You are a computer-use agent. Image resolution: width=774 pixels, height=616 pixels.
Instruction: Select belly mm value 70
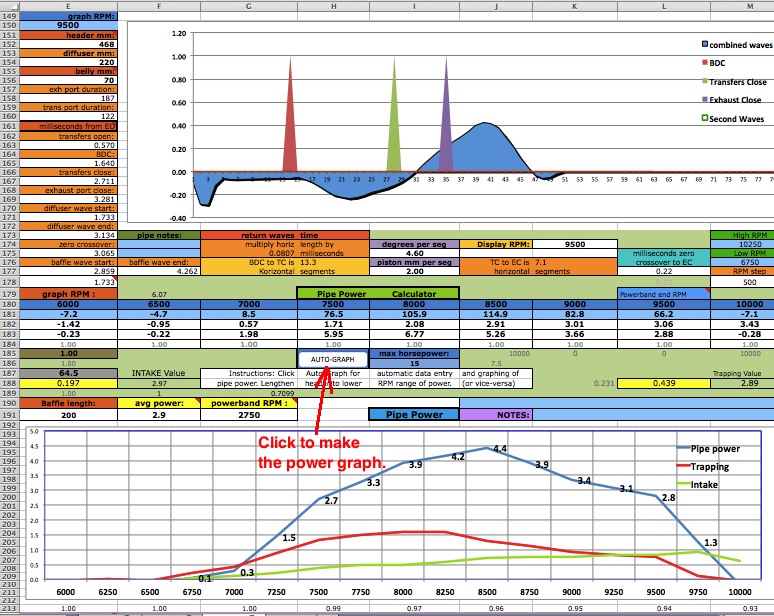click(68, 80)
